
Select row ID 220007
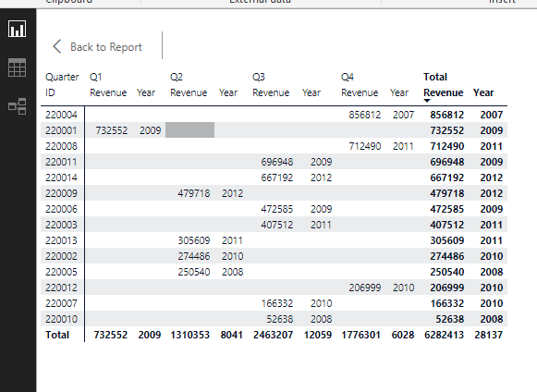click(61, 303)
